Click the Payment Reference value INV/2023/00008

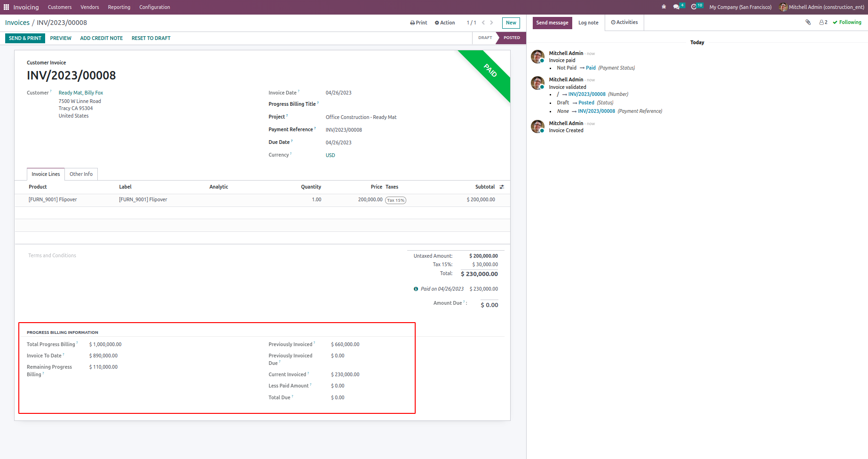(x=344, y=130)
